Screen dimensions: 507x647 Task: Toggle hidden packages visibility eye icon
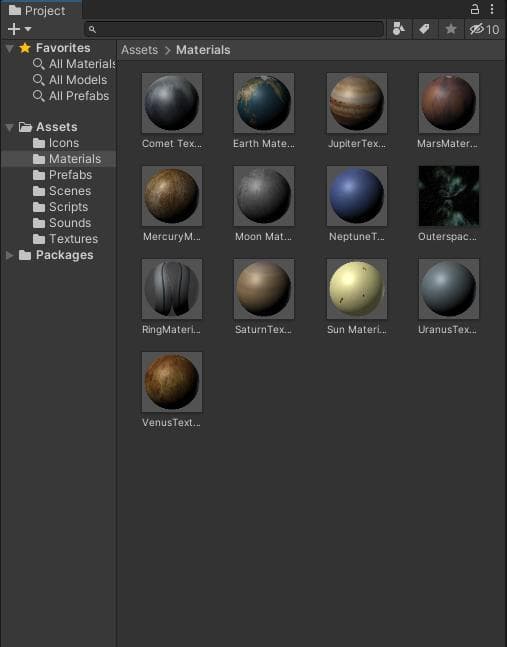click(x=484, y=29)
